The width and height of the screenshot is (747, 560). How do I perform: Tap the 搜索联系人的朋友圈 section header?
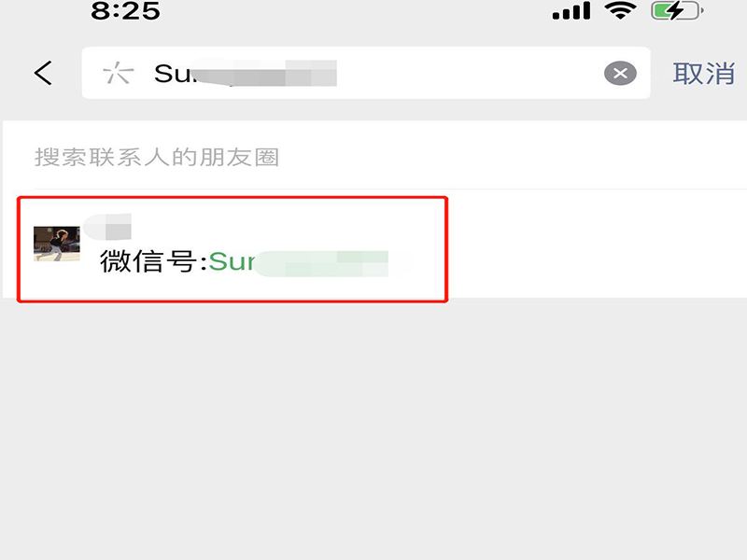pos(157,157)
